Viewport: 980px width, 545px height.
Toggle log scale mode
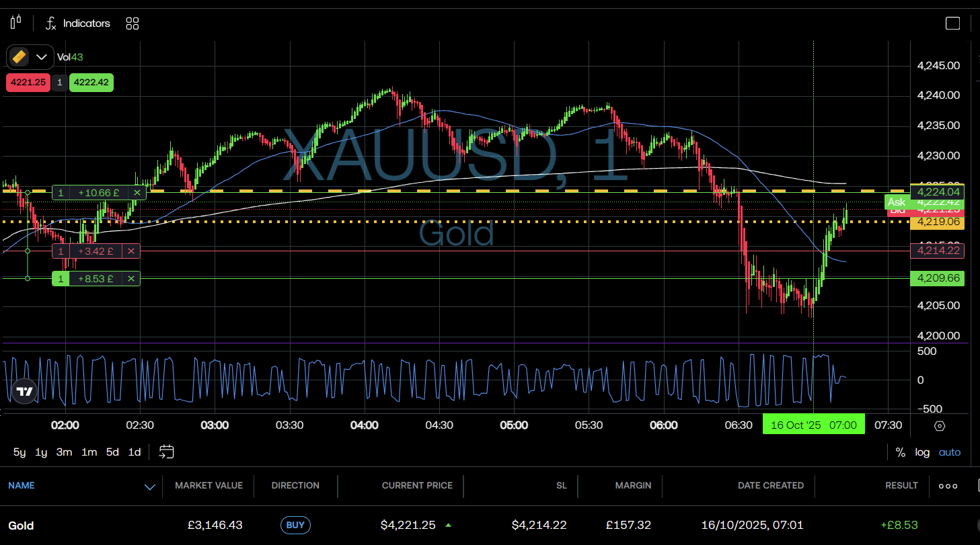922,452
